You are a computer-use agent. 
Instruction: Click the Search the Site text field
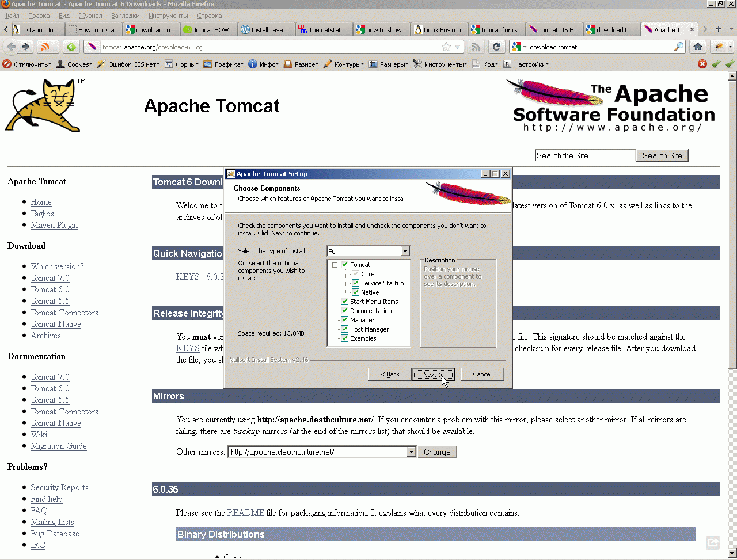[585, 155]
